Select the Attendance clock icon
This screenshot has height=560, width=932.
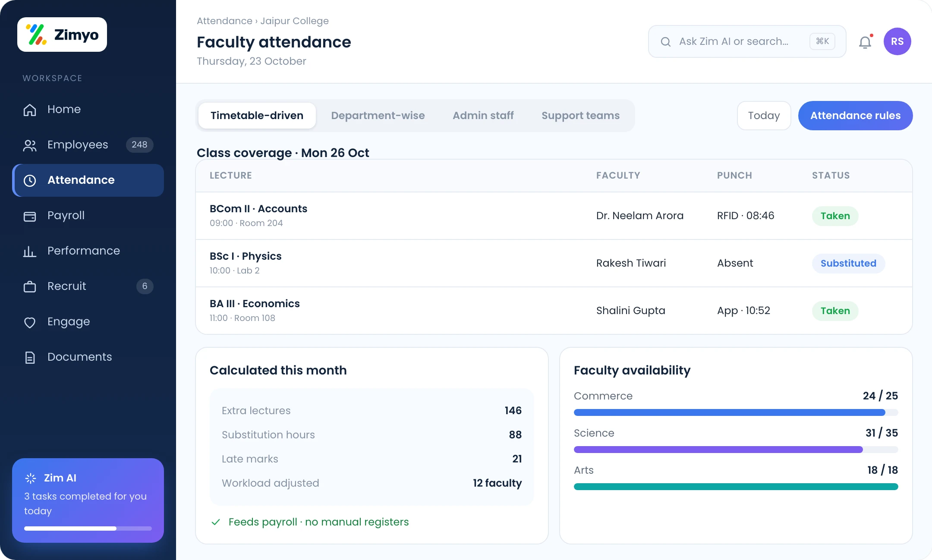pos(30,180)
